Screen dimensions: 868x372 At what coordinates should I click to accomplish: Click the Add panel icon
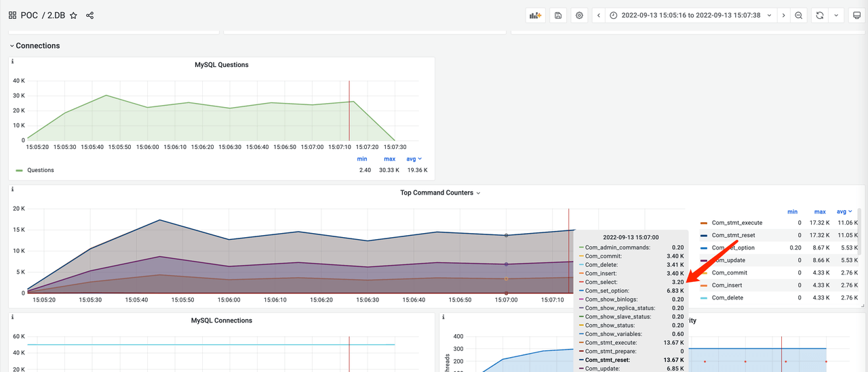click(x=535, y=15)
